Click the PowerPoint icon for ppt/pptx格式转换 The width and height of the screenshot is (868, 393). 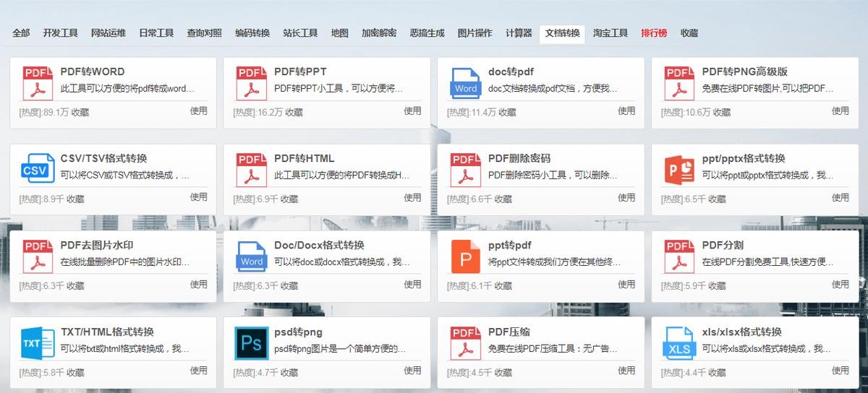click(x=679, y=169)
